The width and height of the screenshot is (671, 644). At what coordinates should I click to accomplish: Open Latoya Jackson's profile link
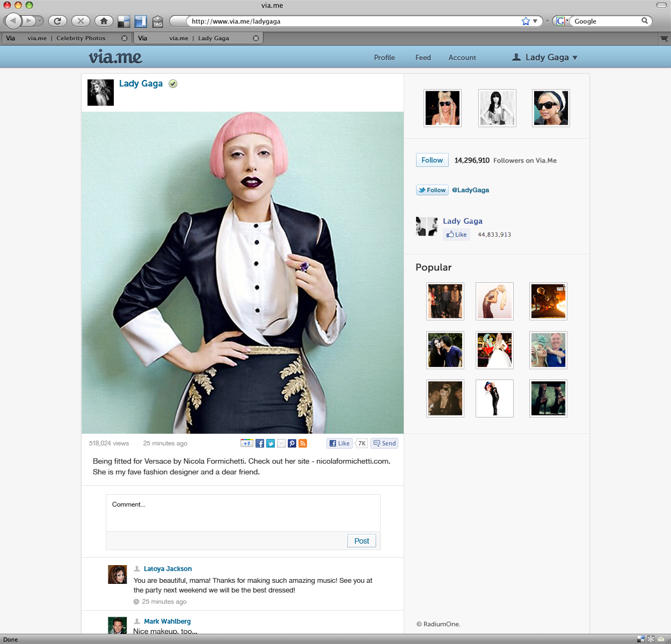[167, 569]
